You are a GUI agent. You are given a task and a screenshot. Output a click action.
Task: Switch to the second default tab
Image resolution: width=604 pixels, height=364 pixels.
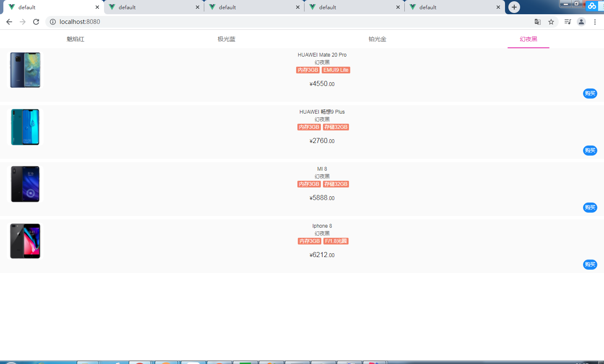tap(154, 7)
